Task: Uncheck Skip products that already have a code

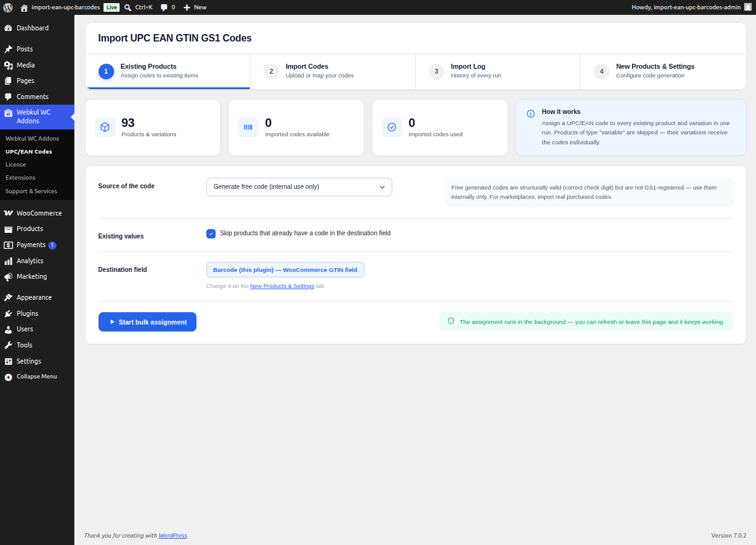Action: point(211,233)
